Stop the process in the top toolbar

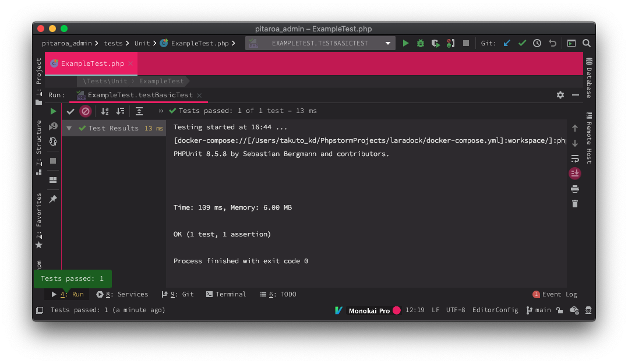[466, 43]
